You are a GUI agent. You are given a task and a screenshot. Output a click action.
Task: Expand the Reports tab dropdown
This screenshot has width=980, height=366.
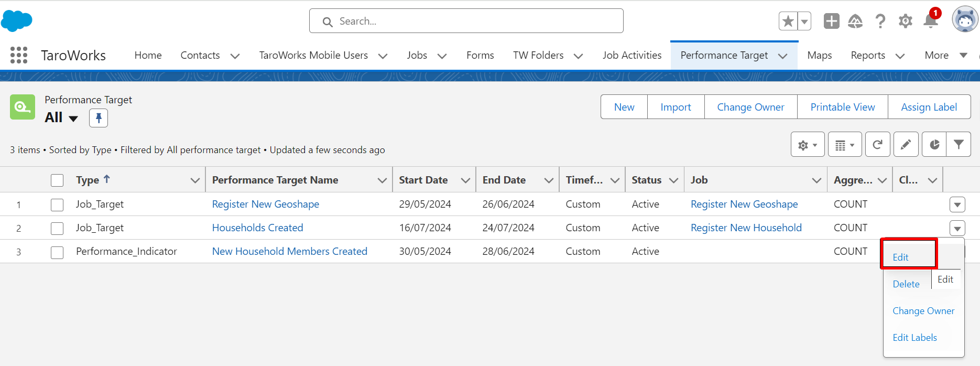900,56
